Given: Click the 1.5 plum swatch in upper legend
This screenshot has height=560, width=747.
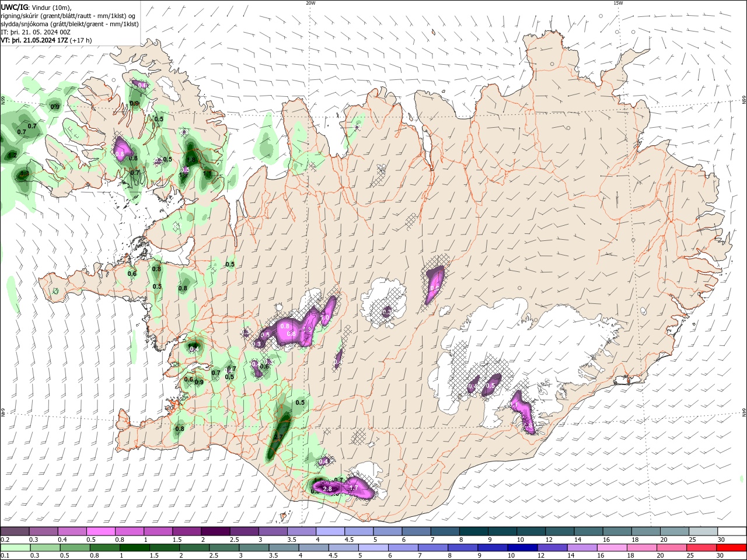Looking at the screenshot, I should 186,531.
